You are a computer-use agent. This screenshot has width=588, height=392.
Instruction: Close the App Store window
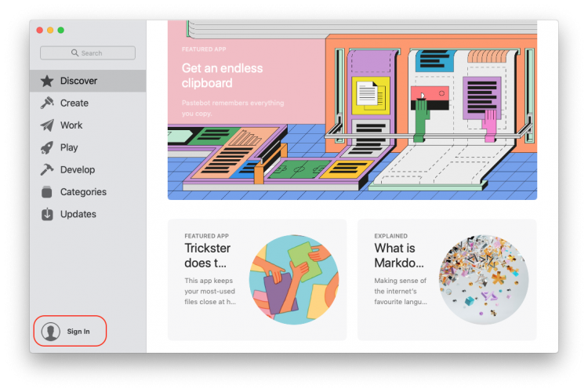[39, 30]
